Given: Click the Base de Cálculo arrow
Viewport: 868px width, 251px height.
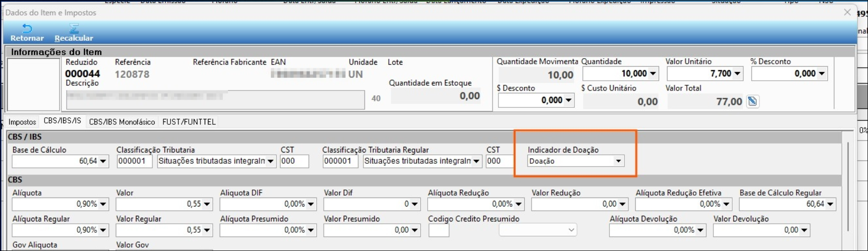Looking at the screenshot, I should (103, 161).
